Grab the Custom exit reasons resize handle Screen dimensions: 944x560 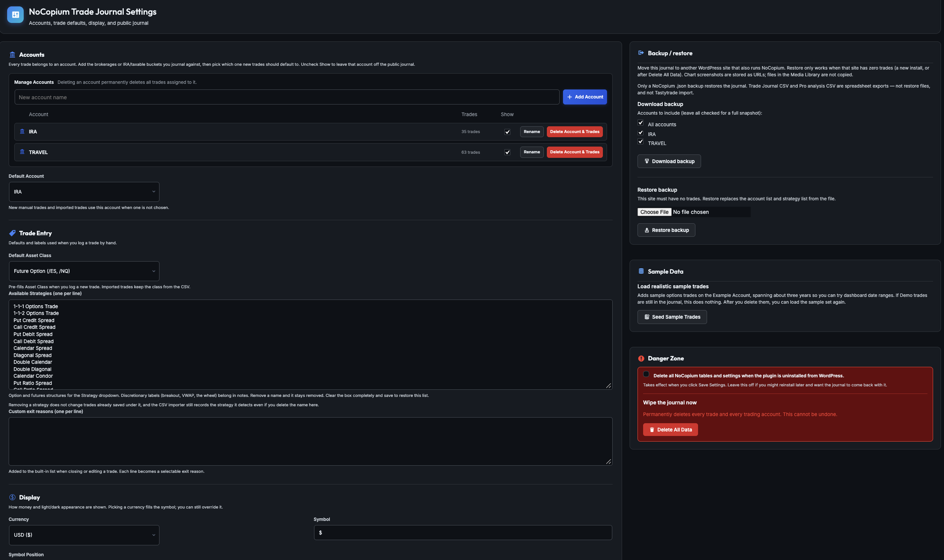(x=608, y=462)
